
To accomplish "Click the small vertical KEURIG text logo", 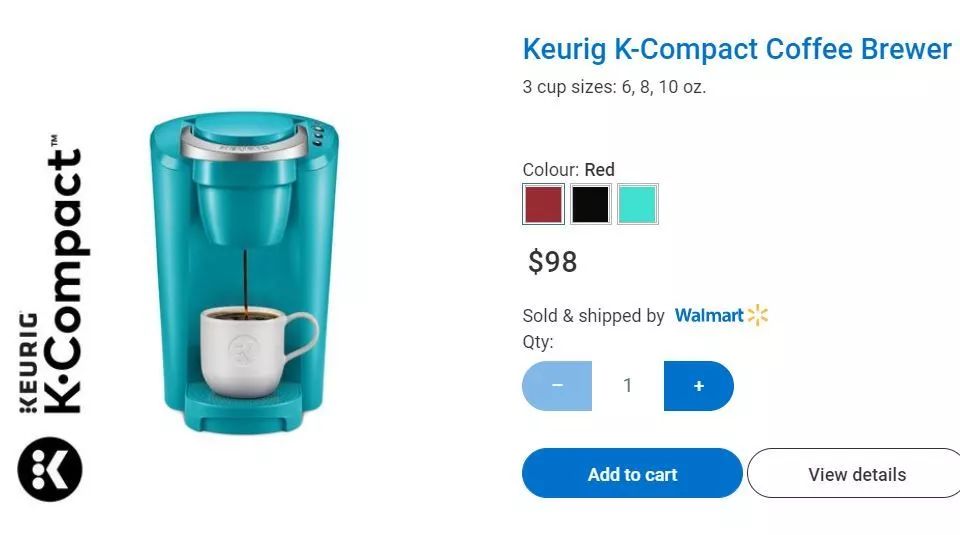I will click(28, 362).
